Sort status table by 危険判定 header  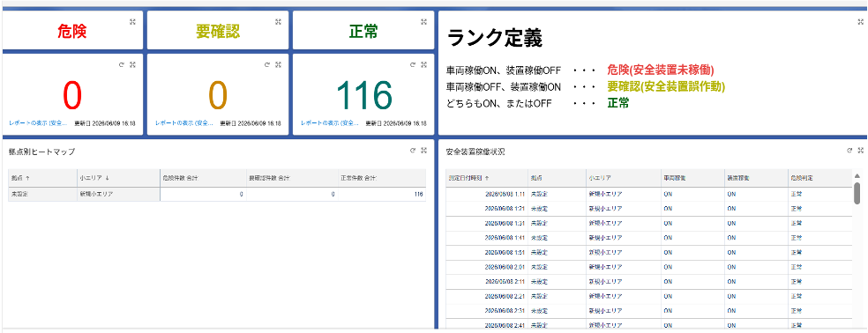[819, 178]
